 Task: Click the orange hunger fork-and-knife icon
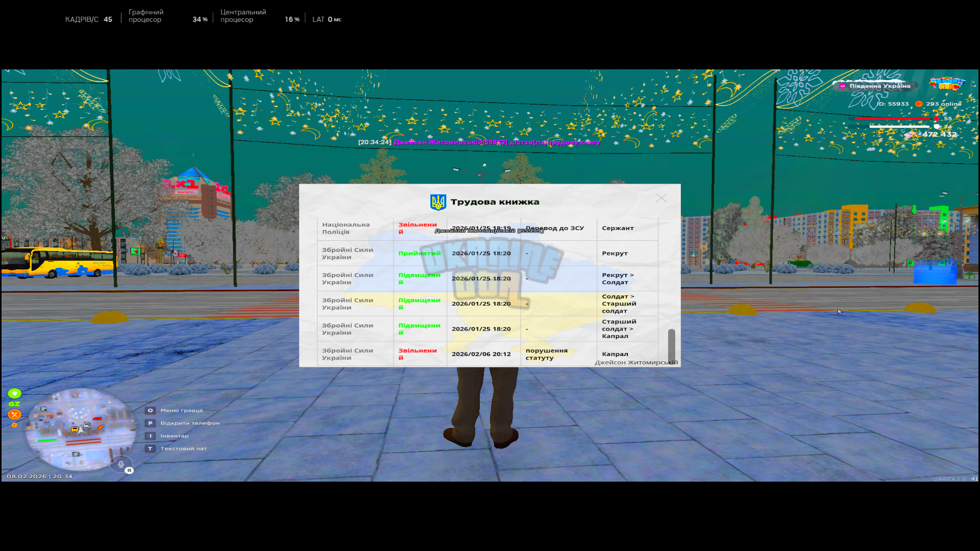coord(15,414)
